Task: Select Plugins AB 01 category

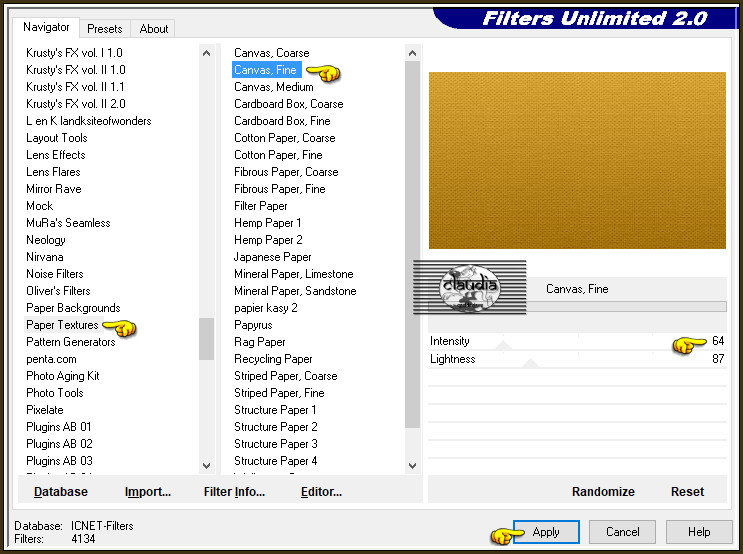Action: pos(59,427)
